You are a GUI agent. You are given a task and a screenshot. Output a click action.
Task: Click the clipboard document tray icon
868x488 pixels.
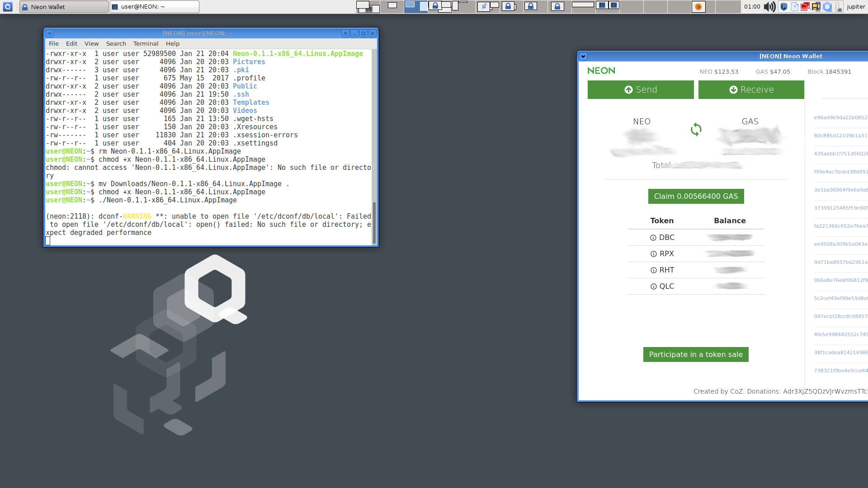[794, 7]
